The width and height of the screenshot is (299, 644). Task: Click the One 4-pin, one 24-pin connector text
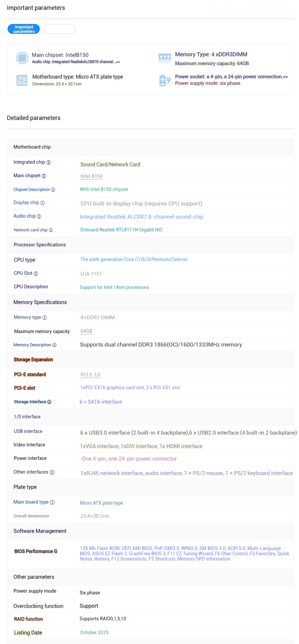click(129, 459)
